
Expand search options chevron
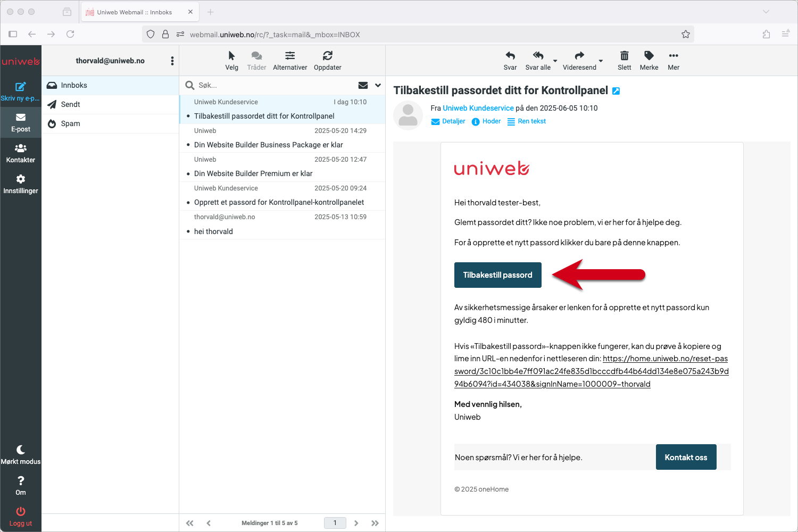pos(378,85)
